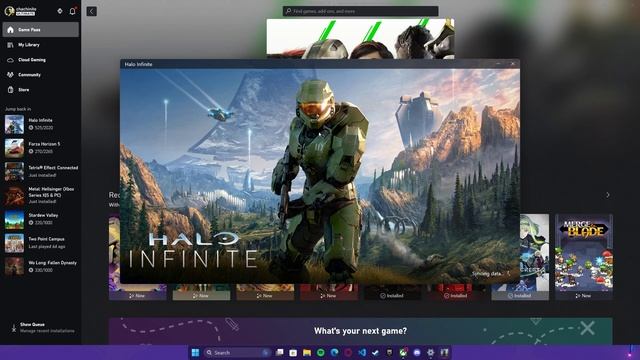Open the notifications bell
The image size is (640, 360).
(73, 11)
